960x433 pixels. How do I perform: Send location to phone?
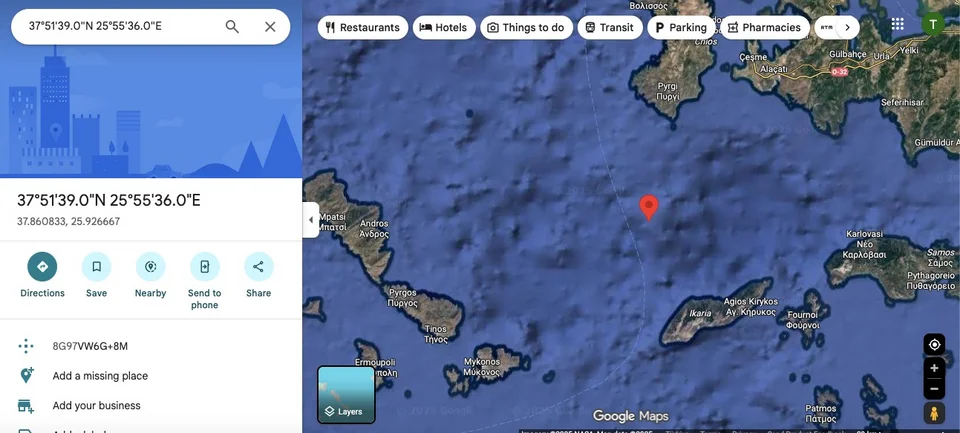(204, 281)
